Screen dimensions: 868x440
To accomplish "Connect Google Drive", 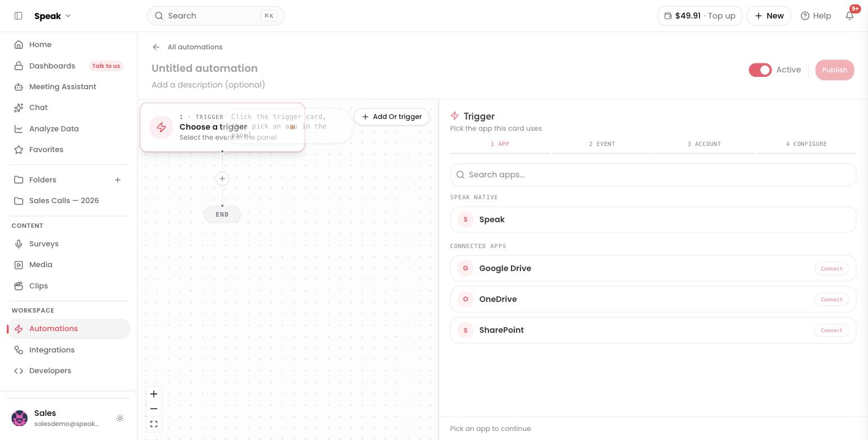I will click(832, 268).
